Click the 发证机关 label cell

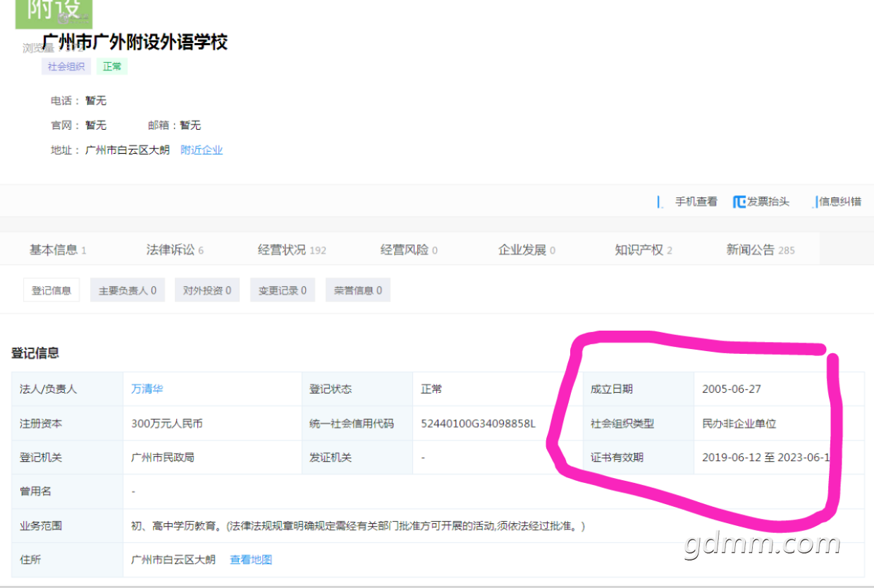point(357,458)
